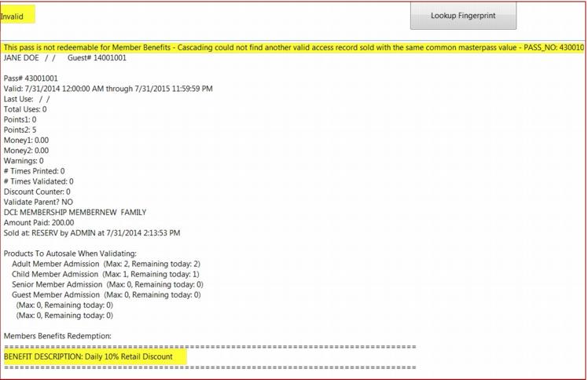Select the Total Uses: 0 line
Screen dimensions: 588x380
pos(26,109)
